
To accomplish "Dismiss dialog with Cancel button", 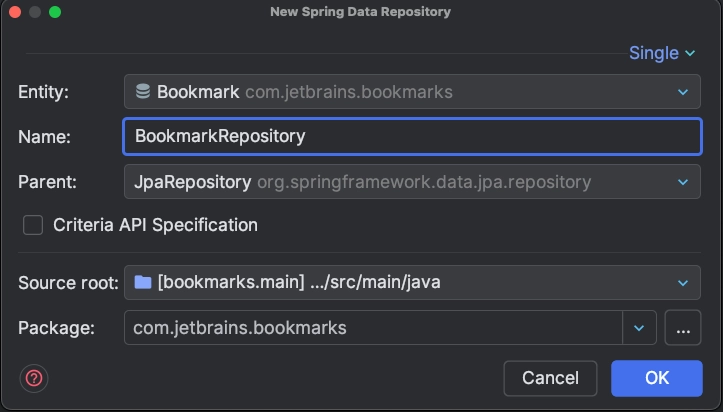I will coord(550,378).
